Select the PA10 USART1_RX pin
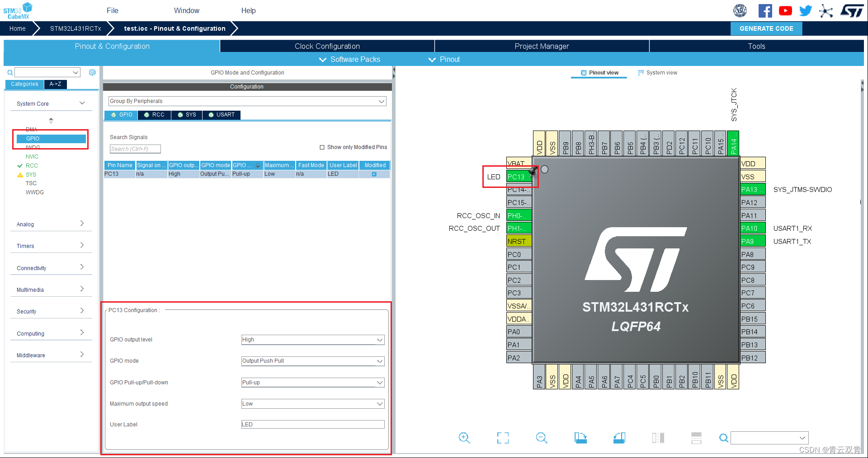 pyautogui.click(x=753, y=228)
